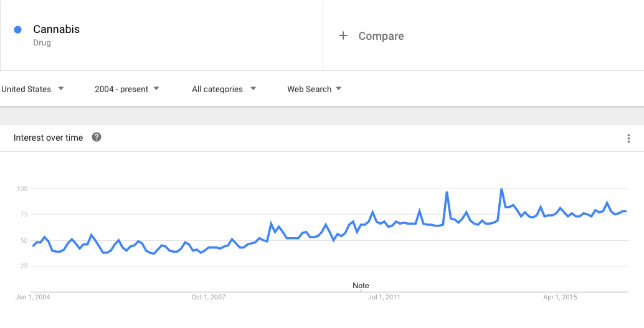The height and width of the screenshot is (328, 644).
Task: Click the Jul 1, 2011 axis label
Action: (x=385, y=298)
